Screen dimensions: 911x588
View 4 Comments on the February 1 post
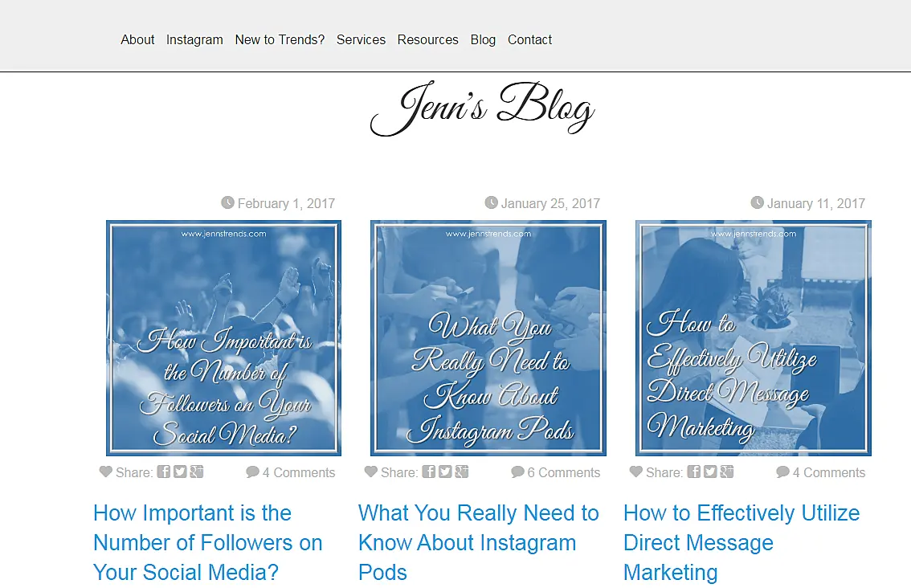point(291,472)
